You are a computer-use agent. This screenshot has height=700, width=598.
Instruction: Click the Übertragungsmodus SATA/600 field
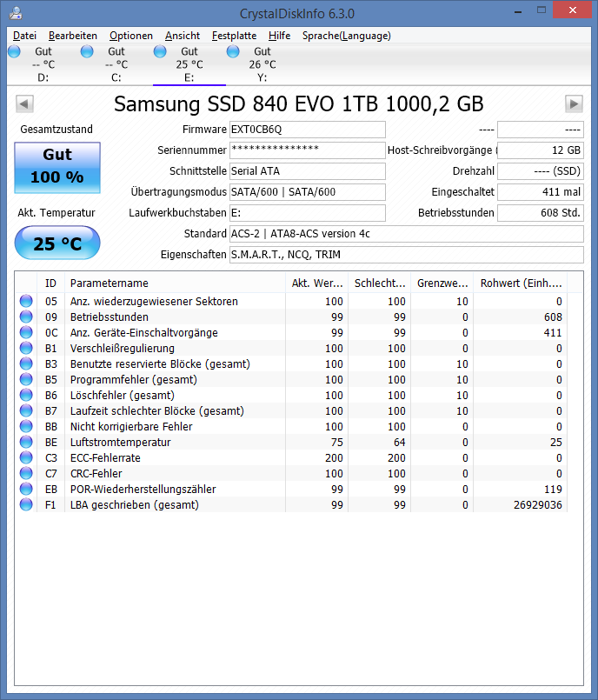[308, 192]
